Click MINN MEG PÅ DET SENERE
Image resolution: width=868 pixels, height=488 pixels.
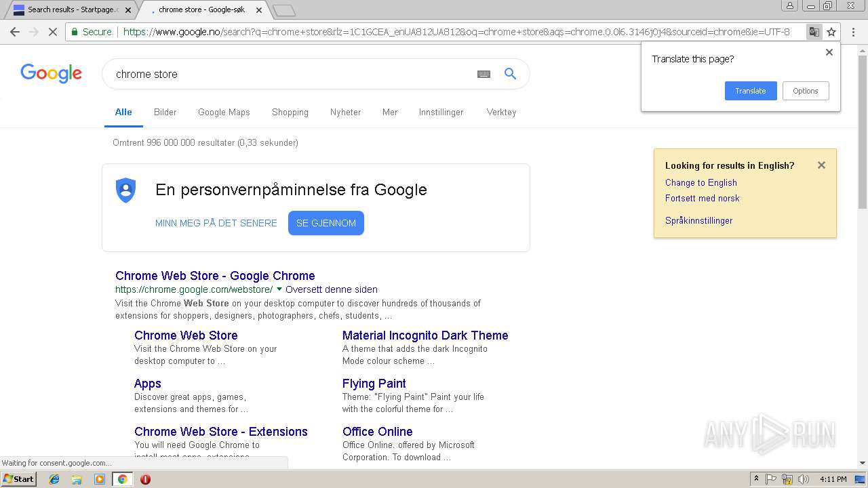[216, 223]
